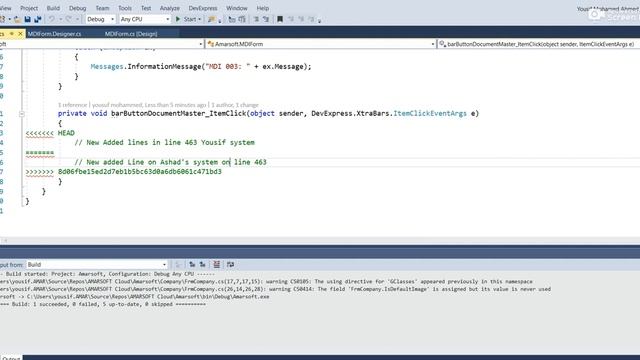Click the '>>>>>>> 8d06fbe15ed2d7eb1b5bc63d0a6db6061c471bd3' line

[x=124, y=172]
